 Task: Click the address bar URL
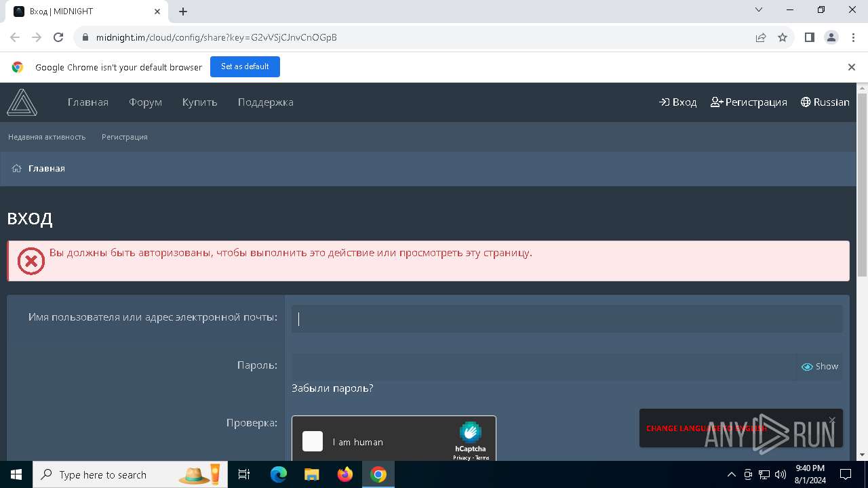pos(216,37)
